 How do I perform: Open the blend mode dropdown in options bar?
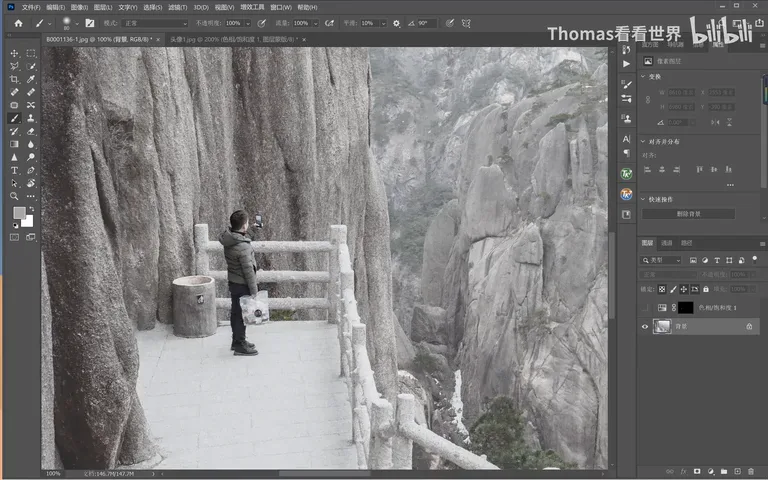(x=155, y=23)
